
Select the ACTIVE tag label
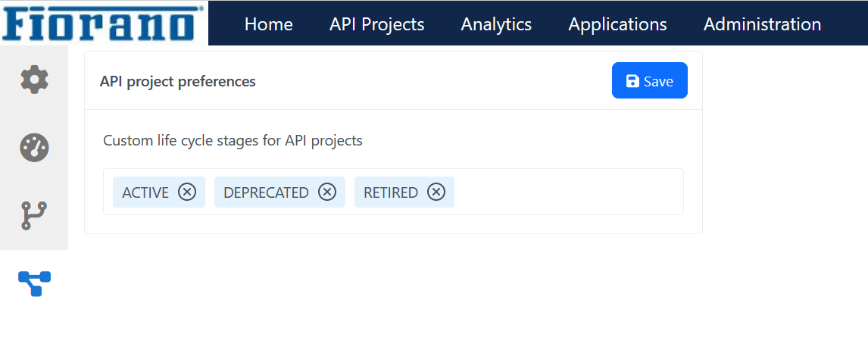145,192
